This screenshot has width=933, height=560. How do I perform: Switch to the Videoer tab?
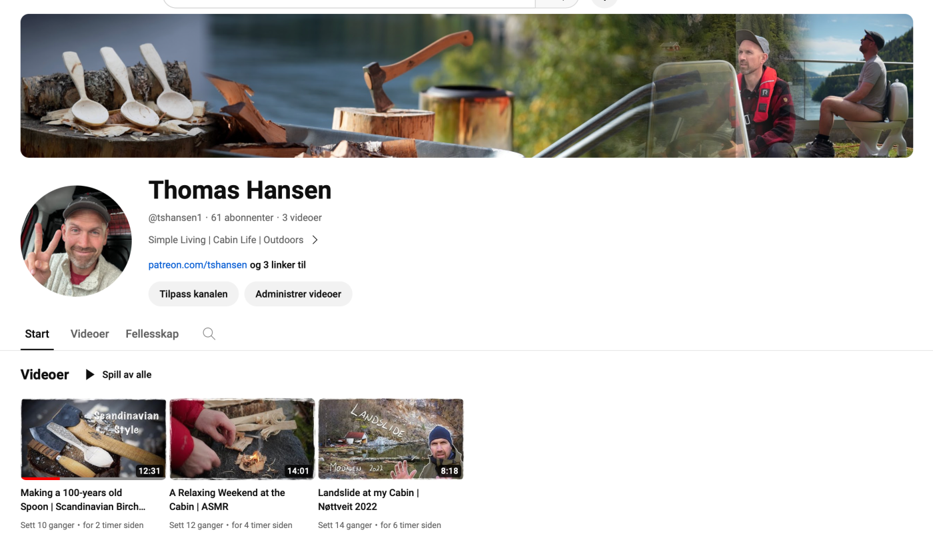click(x=89, y=334)
